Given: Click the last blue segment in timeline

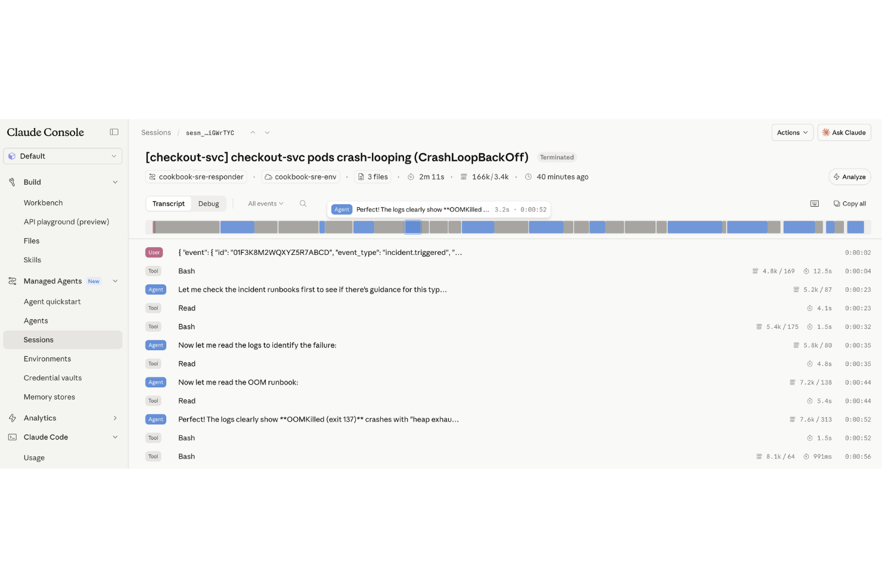Looking at the screenshot, I should click(x=855, y=227).
